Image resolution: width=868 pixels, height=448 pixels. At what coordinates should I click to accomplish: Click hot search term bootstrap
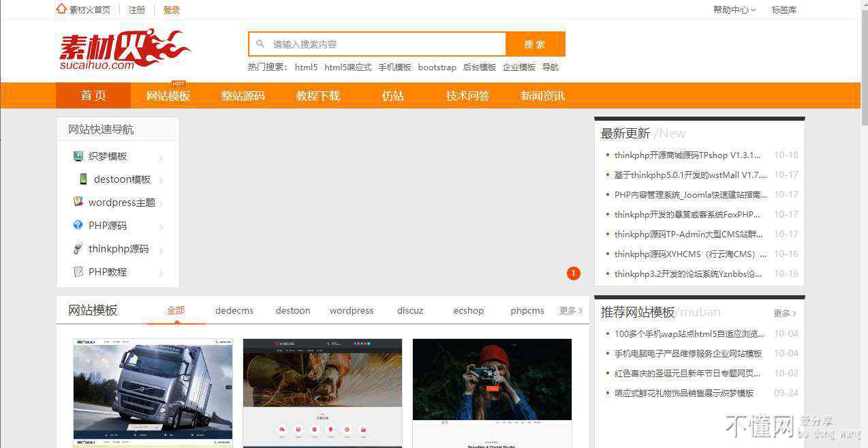437,67
